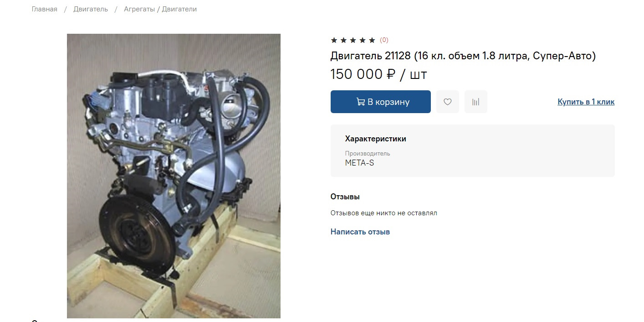The image size is (644, 322).
Task: Open Двигатель breadcrumb category
Action: (x=91, y=9)
